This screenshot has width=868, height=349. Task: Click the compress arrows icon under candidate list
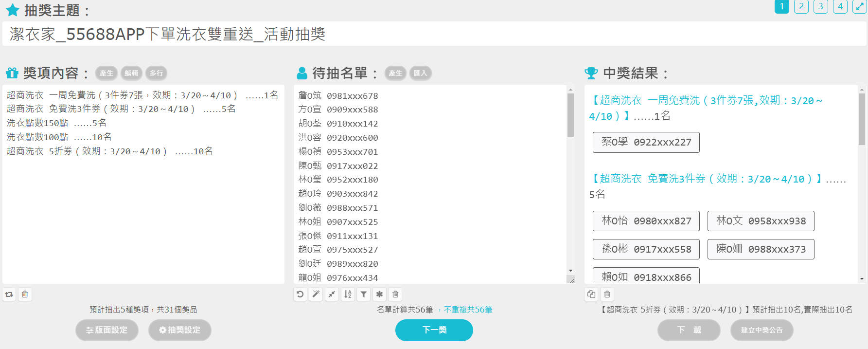[x=332, y=294]
